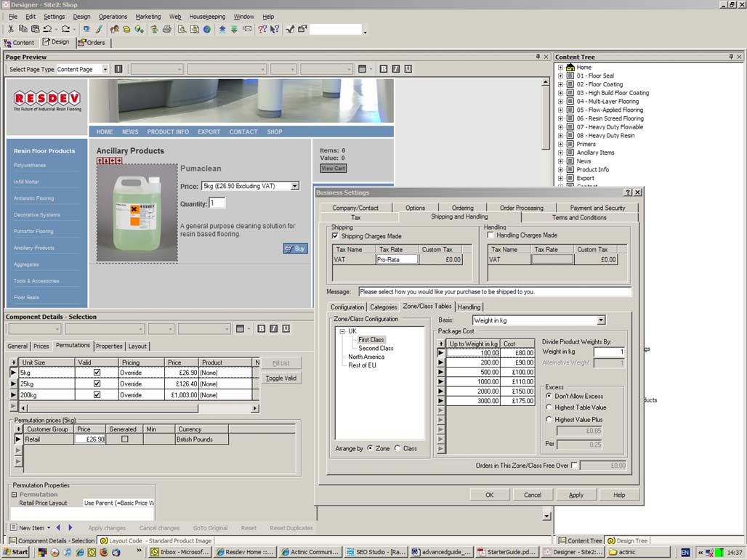Click the Bold icon in Page Preview

point(384,69)
